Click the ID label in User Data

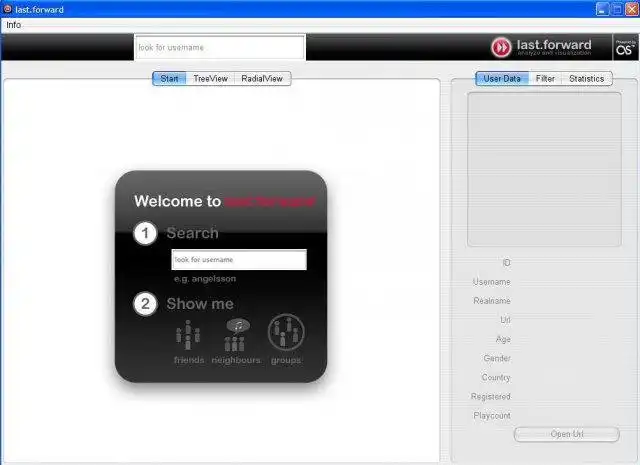[x=507, y=263]
